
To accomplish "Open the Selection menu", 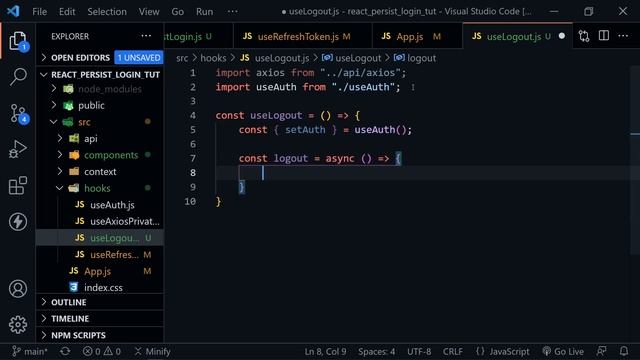I will pyautogui.click(x=107, y=11).
